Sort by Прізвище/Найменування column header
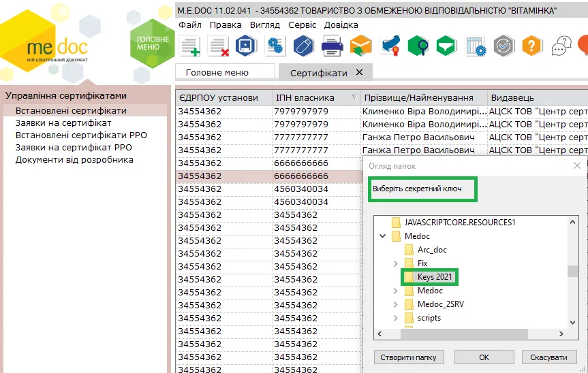This screenshot has width=588, height=373. click(x=424, y=98)
